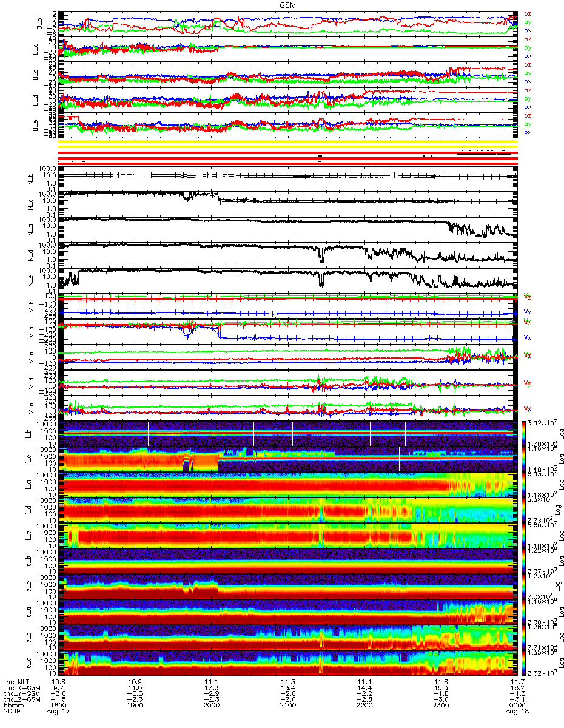564x728 pixels.
Task: Click the 0000 time tick label
Action: (517, 706)
